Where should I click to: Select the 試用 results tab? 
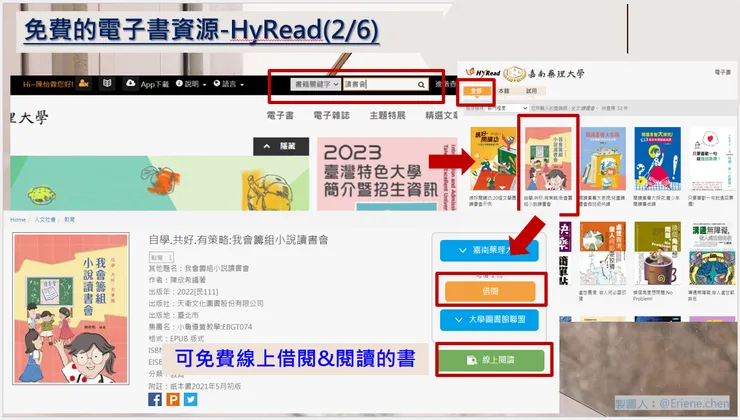click(x=531, y=91)
